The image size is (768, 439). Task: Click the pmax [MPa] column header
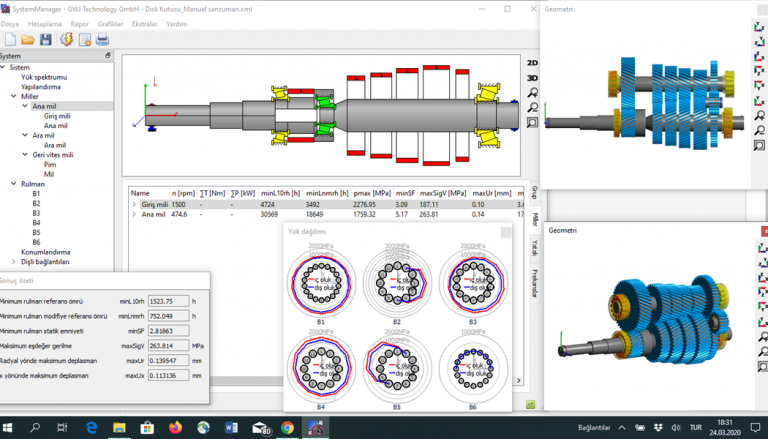click(372, 193)
